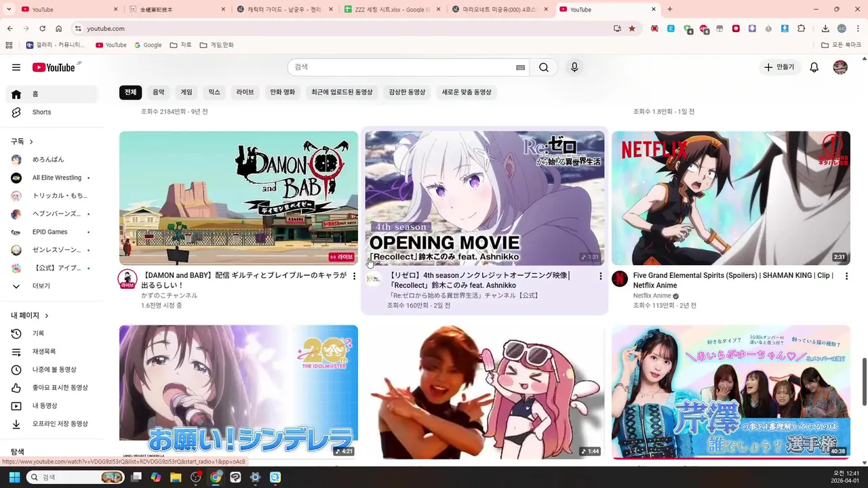Image resolution: width=868 pixels, height=488 pixels.
Task: Click the YouTube logo
Action: 54,67
